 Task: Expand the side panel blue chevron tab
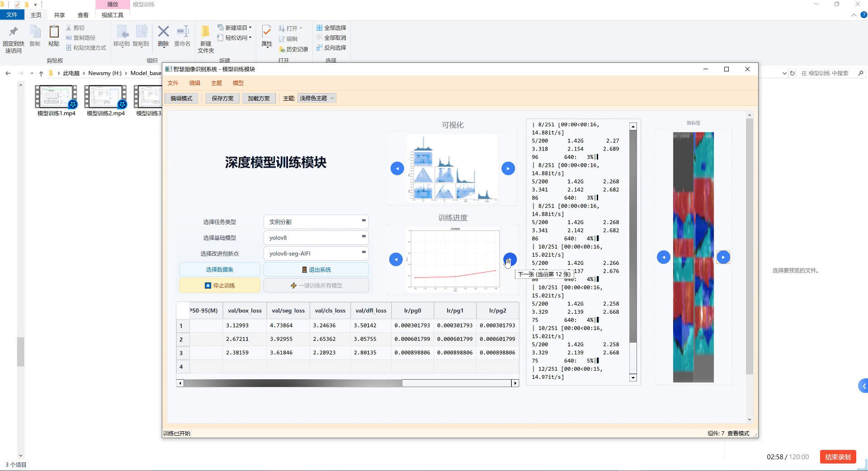coord(863,386)
